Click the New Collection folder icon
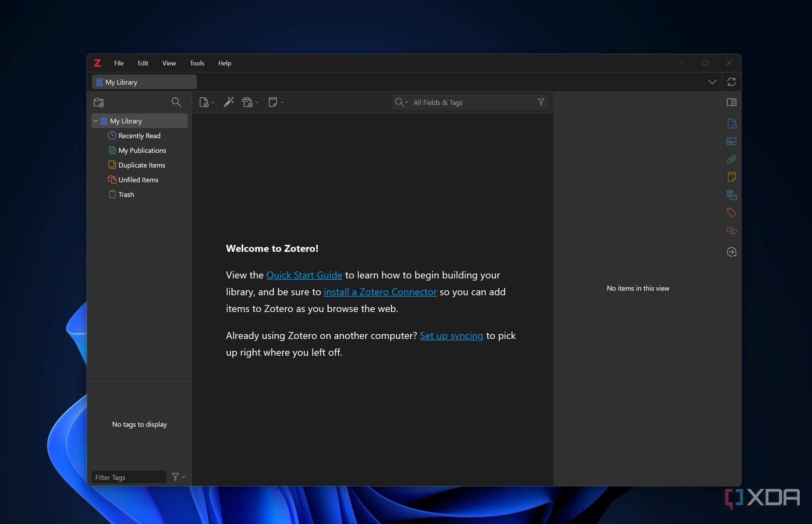The image size is (812, 524). click(99, 102)
